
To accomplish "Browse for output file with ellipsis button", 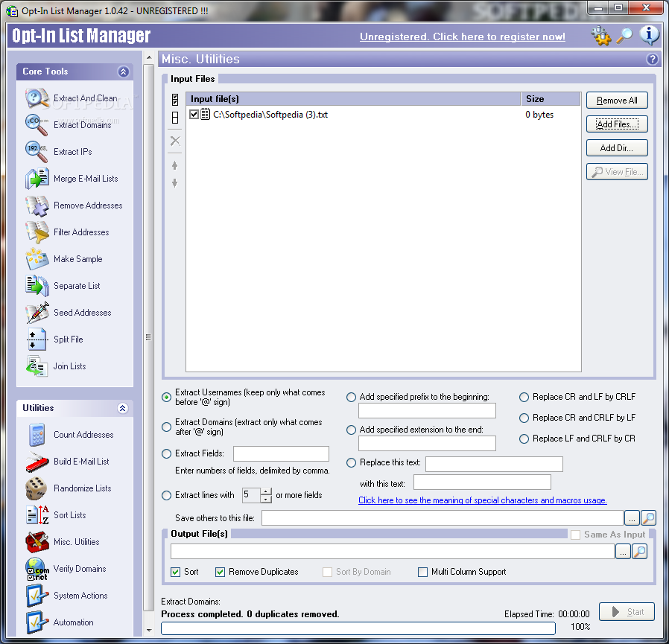I will point(623,552).
